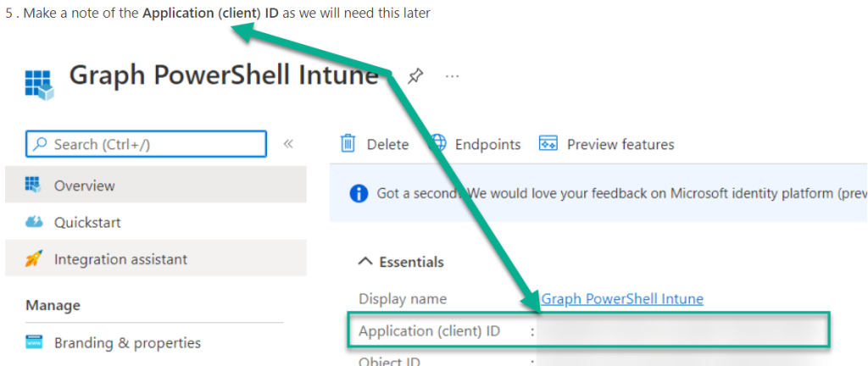
Task: Click the Branding & properties icon
Action: [x=34, y=343]
